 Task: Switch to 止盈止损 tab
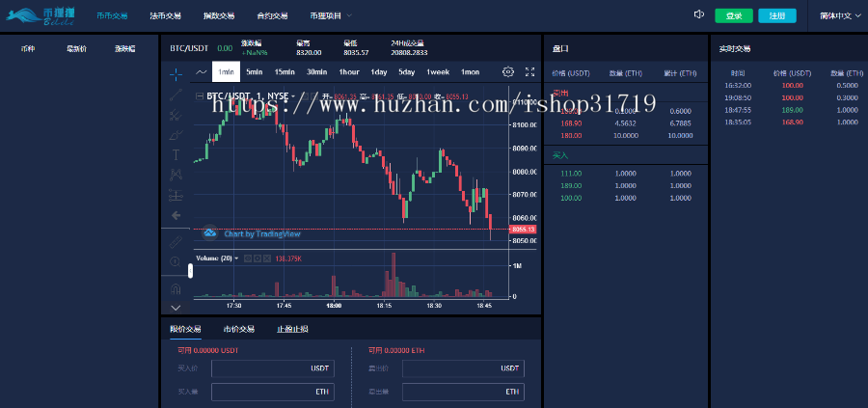click(x=292, y=329)
